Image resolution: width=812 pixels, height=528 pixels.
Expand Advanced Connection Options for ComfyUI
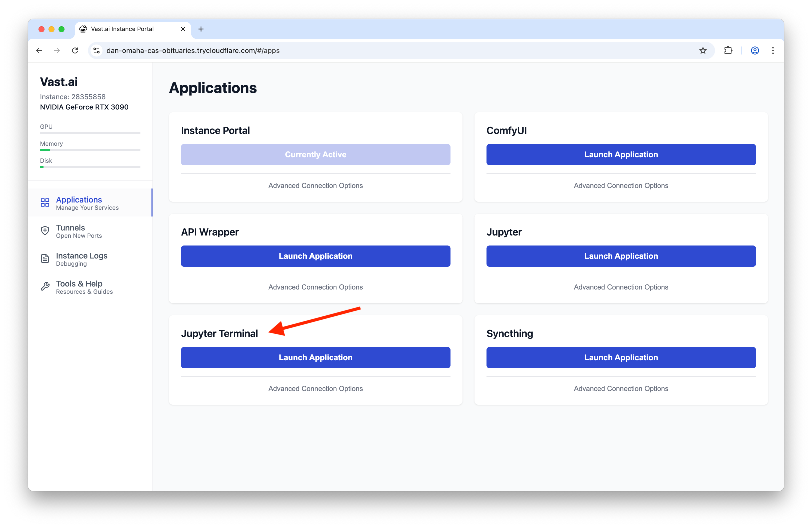(621, 185)
